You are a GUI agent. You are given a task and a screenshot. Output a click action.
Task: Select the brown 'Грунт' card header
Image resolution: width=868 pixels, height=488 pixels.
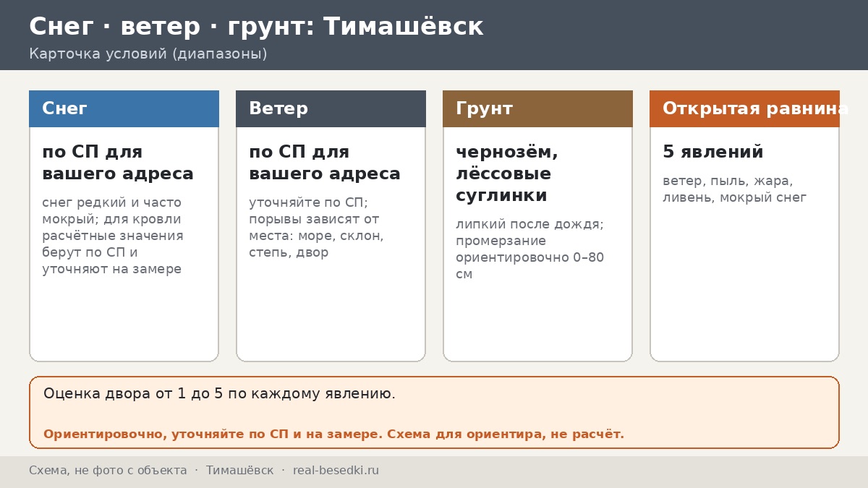pos(537,108)
